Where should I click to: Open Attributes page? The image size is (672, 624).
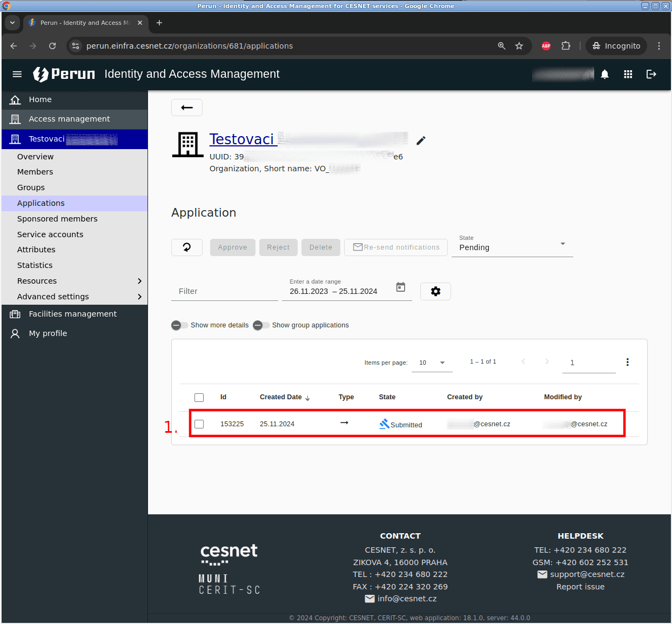click(x=75, y=250)
